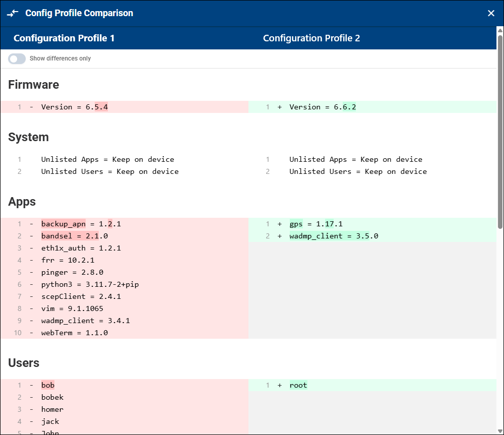The width and height of the screenshot is (504, 435).
Task: Click the backup_apn = 1.2.1 row
Action: tap(124, 224)
